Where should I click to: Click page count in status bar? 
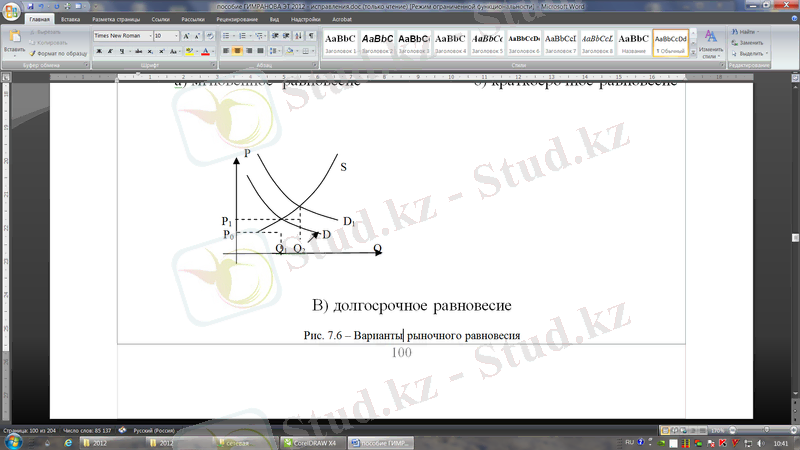(30, 431)
